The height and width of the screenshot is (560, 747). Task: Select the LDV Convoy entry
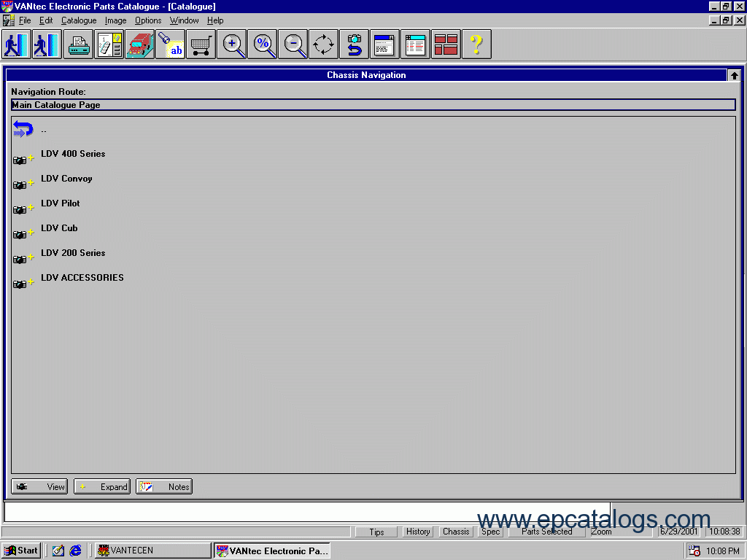pyautogui.click(x=66, y=179)
